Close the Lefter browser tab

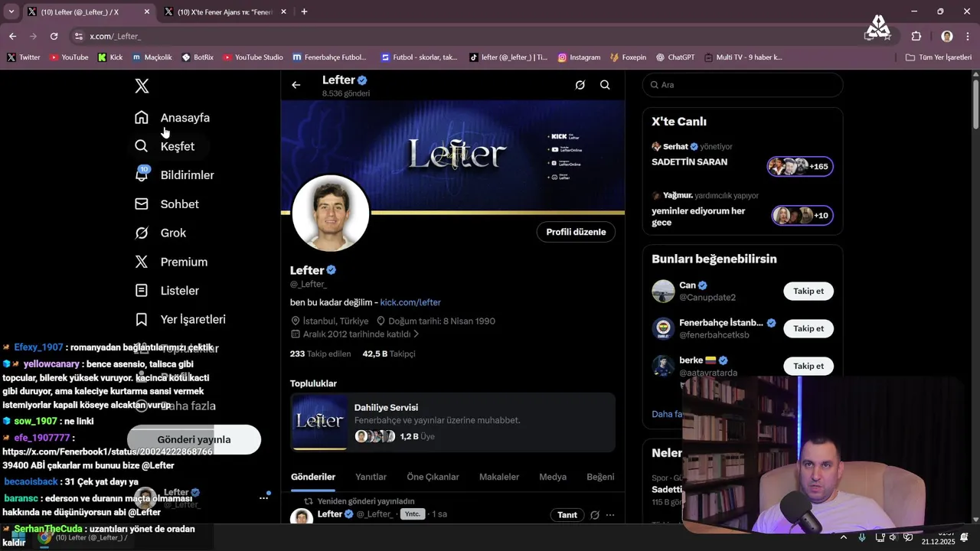pos(147,11)
